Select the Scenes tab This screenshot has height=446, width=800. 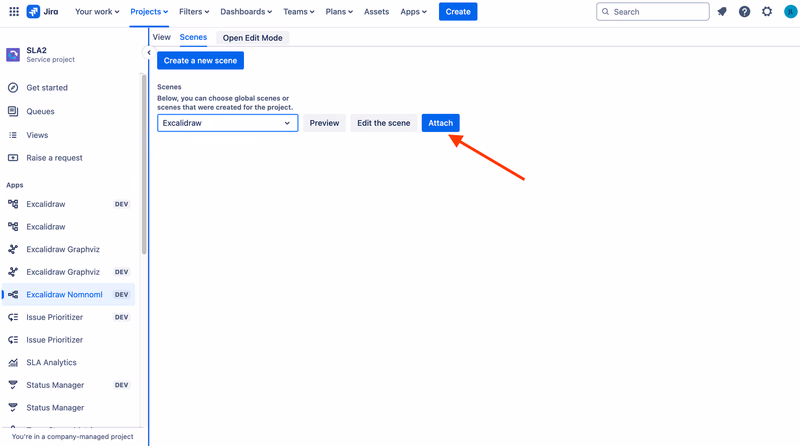[x=193, y=37]
